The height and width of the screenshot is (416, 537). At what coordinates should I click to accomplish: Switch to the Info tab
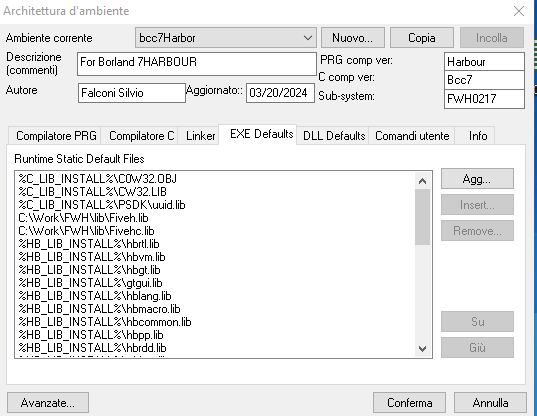point(478,136)
